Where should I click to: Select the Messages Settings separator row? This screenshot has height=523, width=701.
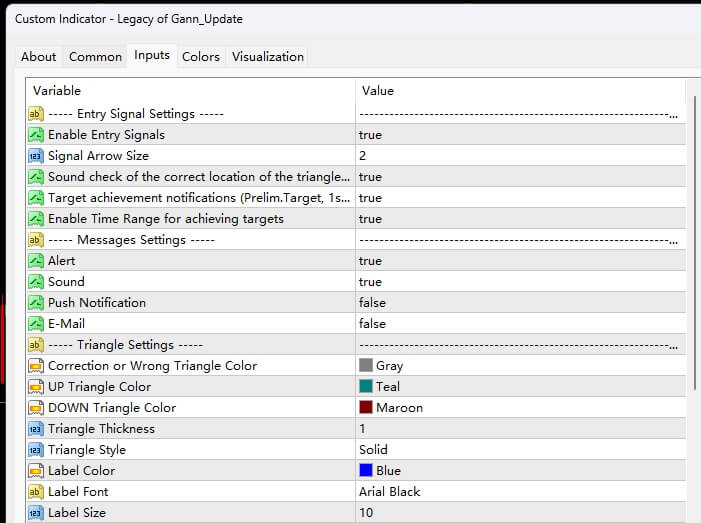[x=356, y=240]
